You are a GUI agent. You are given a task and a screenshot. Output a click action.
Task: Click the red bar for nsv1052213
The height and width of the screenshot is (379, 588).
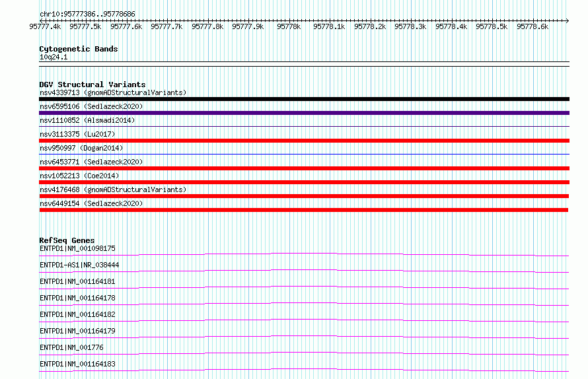[304, 182]
